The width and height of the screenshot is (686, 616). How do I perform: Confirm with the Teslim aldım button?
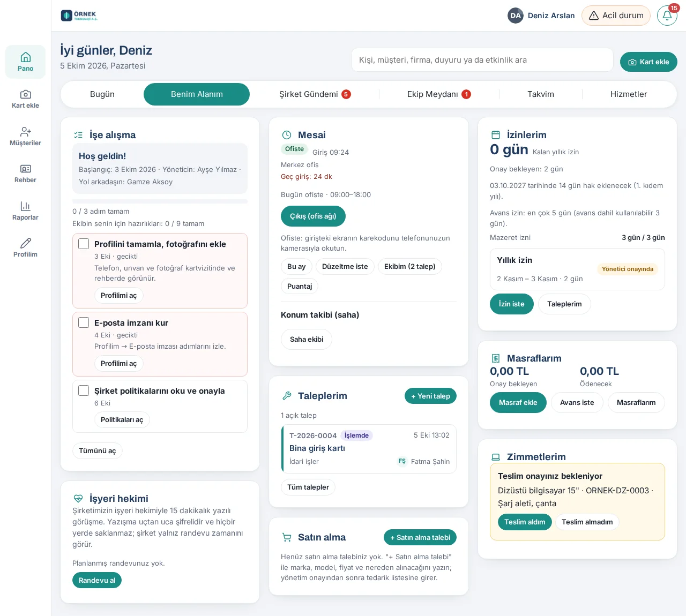[x=525, y=522]
